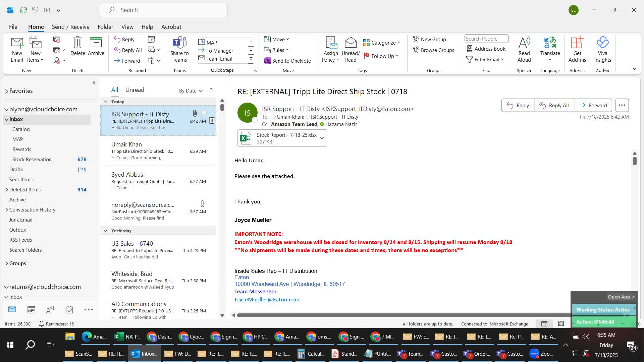The width and height of the screenshot is (644, 362).
Task: Click the JoyceMueller@Eaton.com link
Action: [x=267, y=300]
